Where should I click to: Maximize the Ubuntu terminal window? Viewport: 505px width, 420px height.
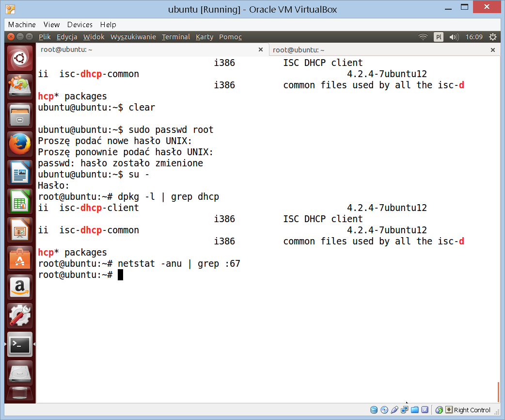pyautogui.click(x=29, y=37)
